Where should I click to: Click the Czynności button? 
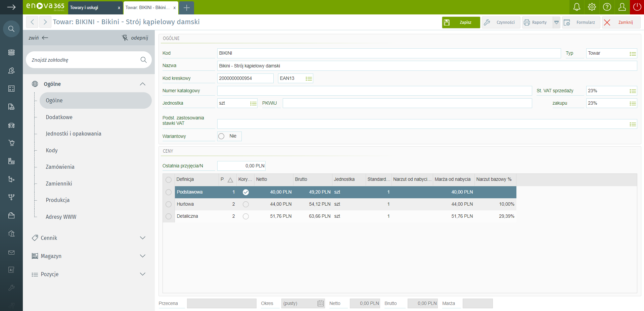[x=501, y=22]
